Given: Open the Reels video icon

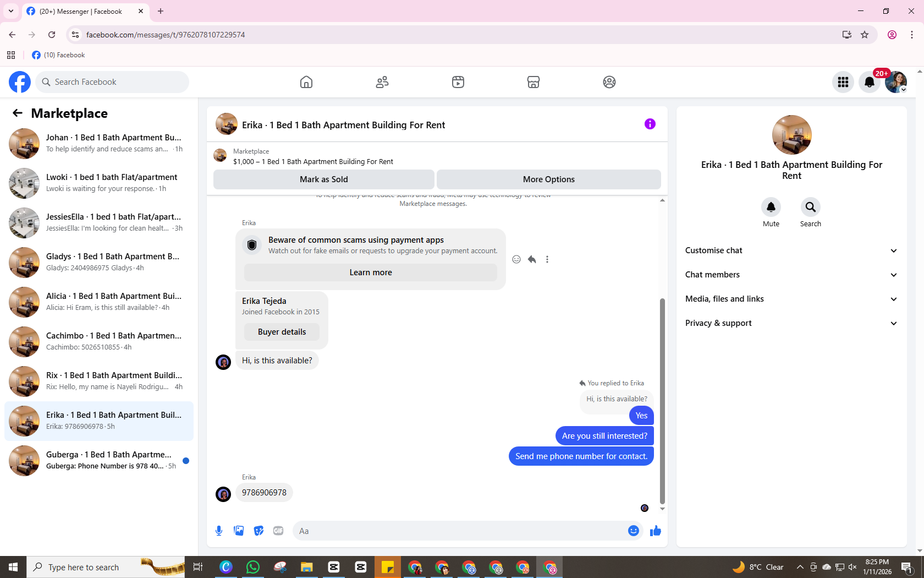Looking at the screenshot, I should click(458, 82).
